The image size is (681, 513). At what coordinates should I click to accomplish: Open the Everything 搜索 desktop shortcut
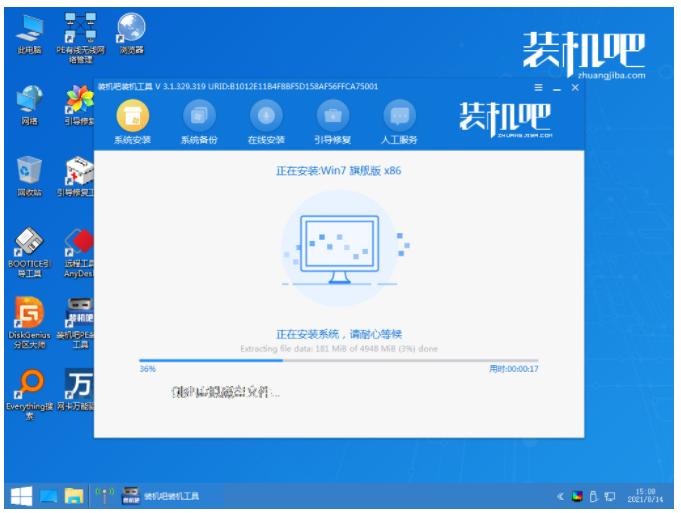pos(29,394)
